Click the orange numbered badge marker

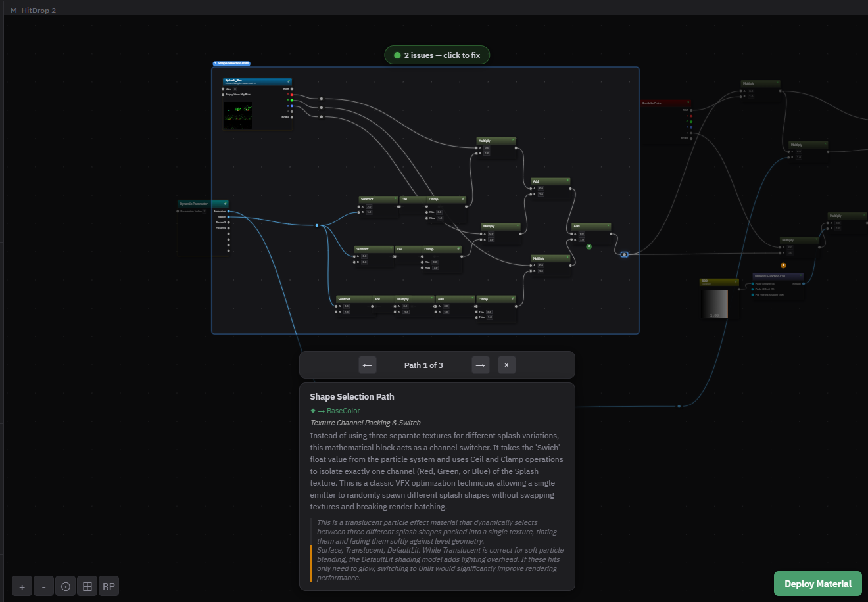783,266
